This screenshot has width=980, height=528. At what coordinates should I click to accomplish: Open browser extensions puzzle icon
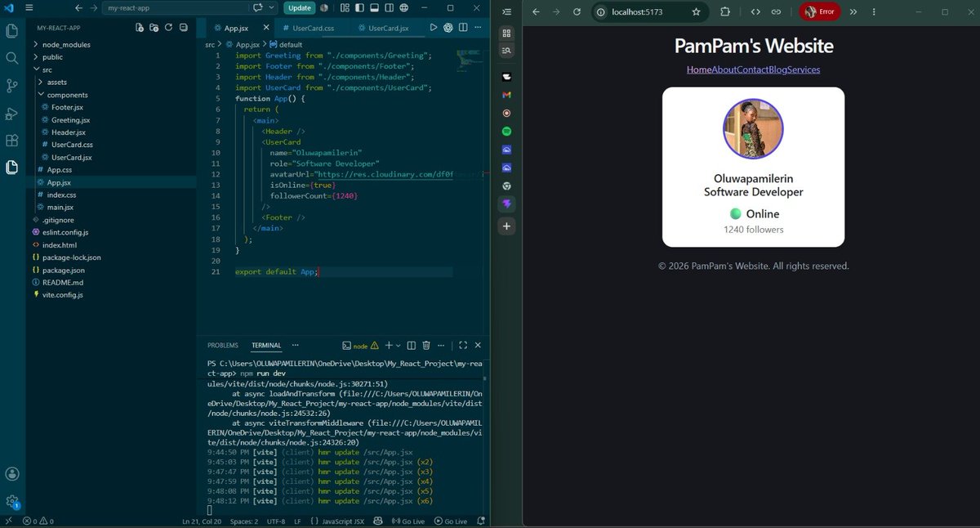(725, 12)
